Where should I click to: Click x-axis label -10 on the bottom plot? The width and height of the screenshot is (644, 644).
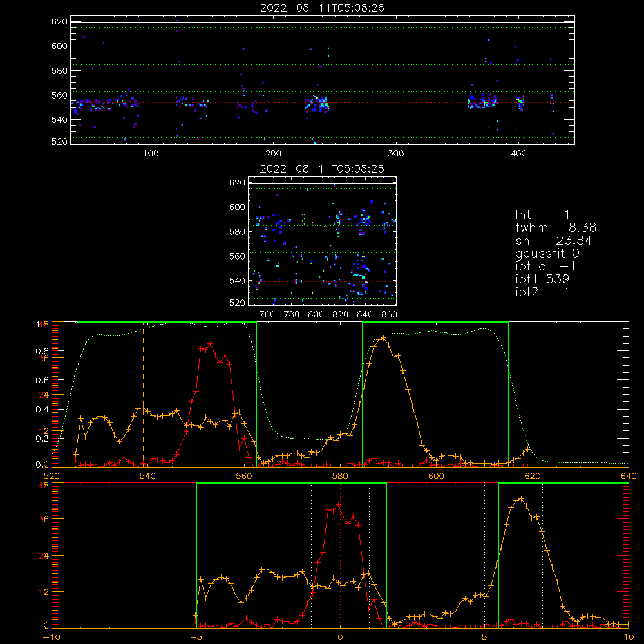point(52,637)
